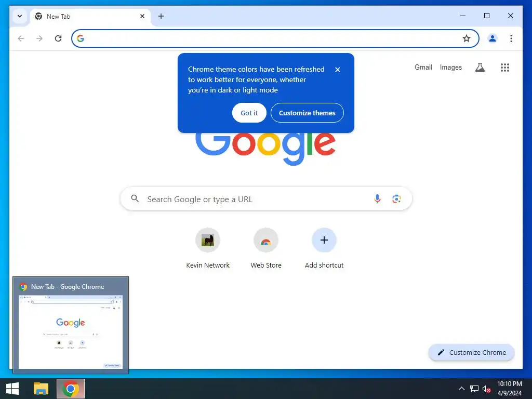The image size is (532, 399).
Task: Click Customize themes button
Action: click(x=307, y=113)
